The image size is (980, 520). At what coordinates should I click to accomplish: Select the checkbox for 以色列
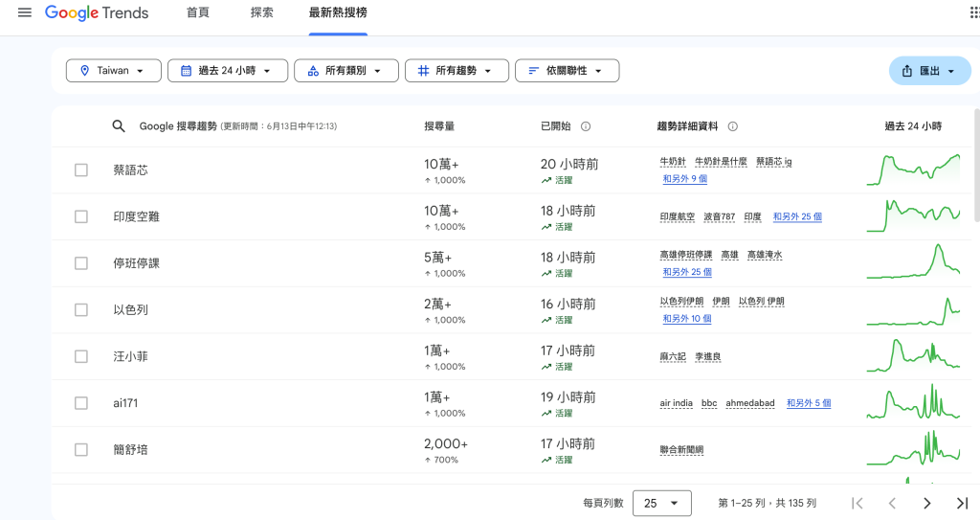pos(81,309)
